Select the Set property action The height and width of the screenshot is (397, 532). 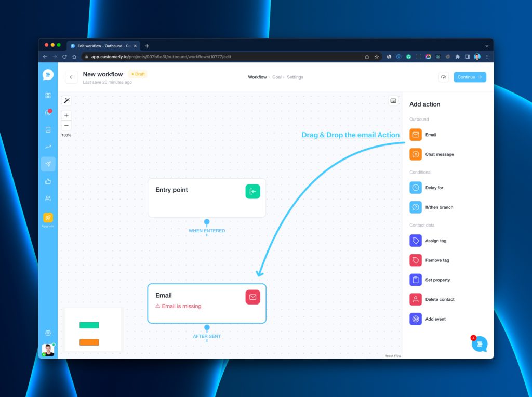point(430,280)
